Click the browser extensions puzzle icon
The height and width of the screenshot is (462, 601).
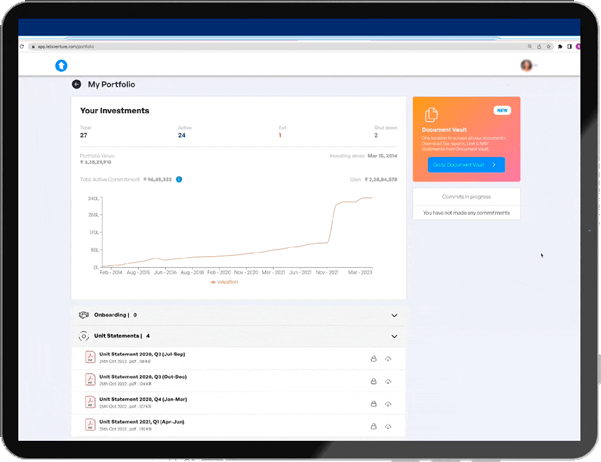click(561, 46)
